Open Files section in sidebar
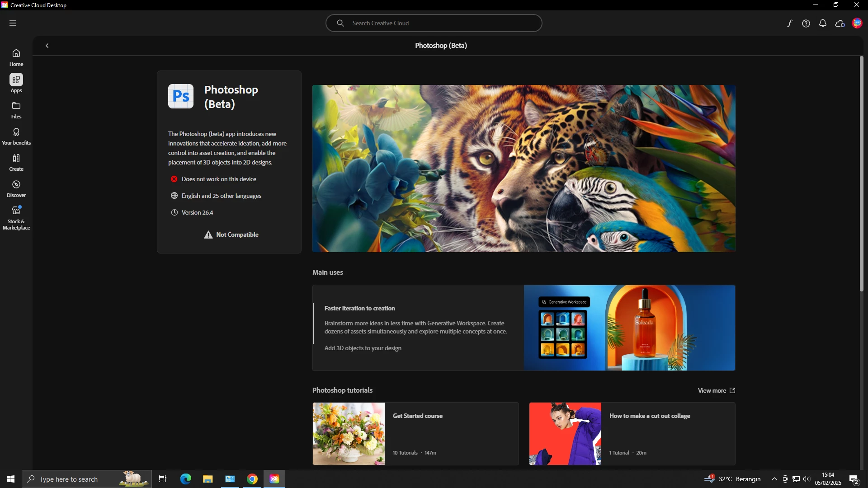The height and width of the screenshot is (488, 868). 16,110
